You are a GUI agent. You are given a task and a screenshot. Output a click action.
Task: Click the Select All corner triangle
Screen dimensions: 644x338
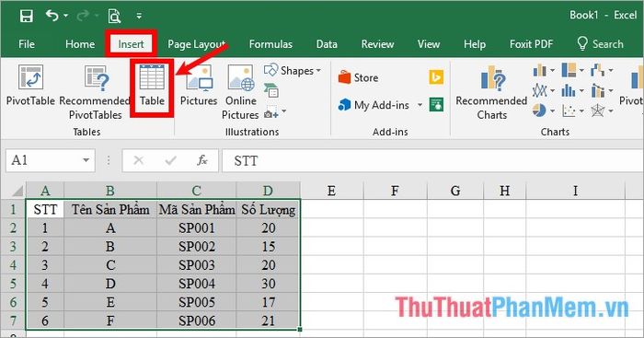[x=17, y=191]
